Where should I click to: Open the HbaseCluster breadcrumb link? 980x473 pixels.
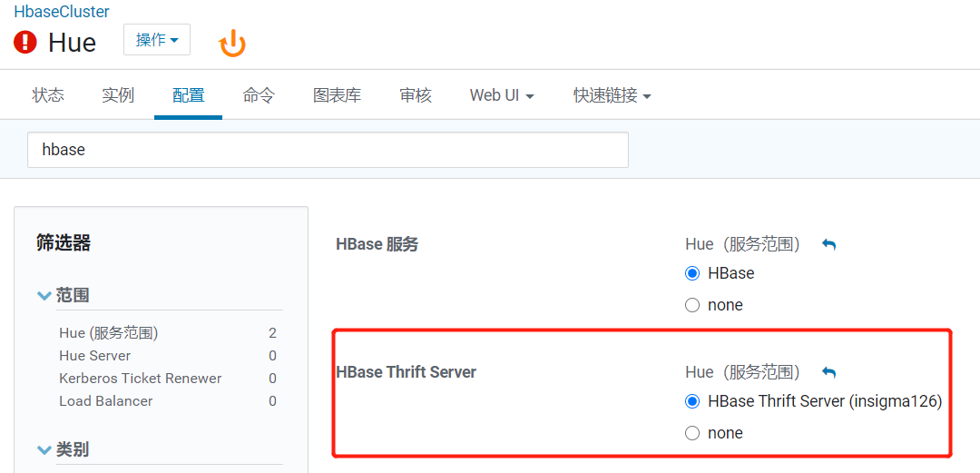(x=62, y=11)
